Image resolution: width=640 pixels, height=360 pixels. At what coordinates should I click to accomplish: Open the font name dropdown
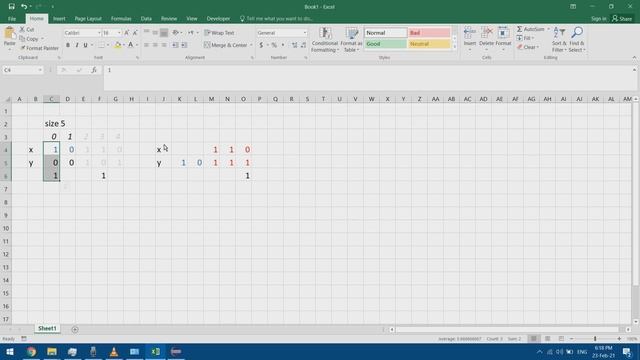click(x=99, y=33)
